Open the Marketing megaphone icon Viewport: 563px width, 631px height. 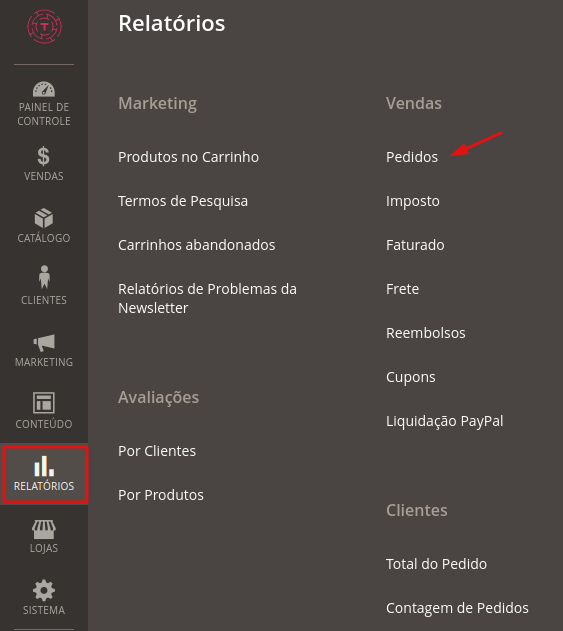(44, 342)
